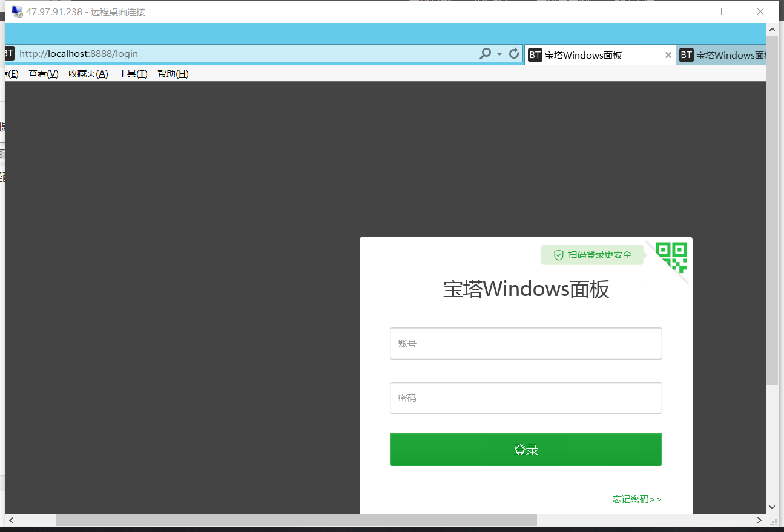Click the horizontal scrollbar right arrow
This screenshot has width=784, height=532.
point(760,520)
